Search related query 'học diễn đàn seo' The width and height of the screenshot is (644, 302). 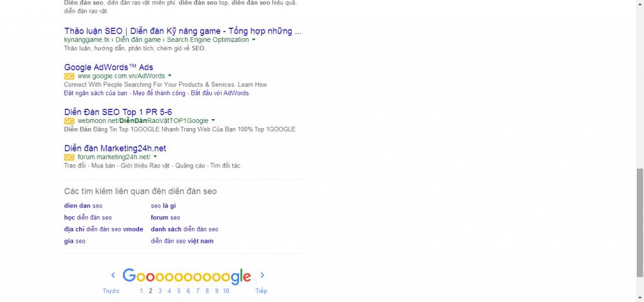coord(88,218)
